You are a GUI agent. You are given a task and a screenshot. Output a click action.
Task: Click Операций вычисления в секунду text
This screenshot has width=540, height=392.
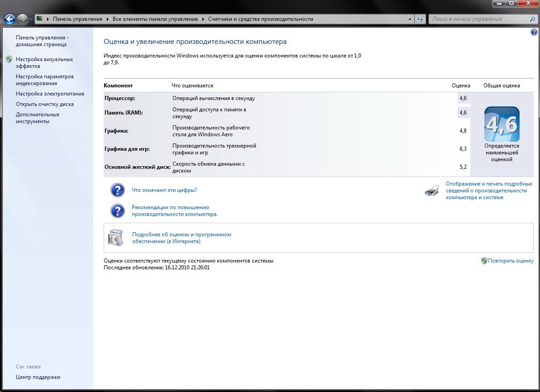pyautogui.click(x=214, y=98)
